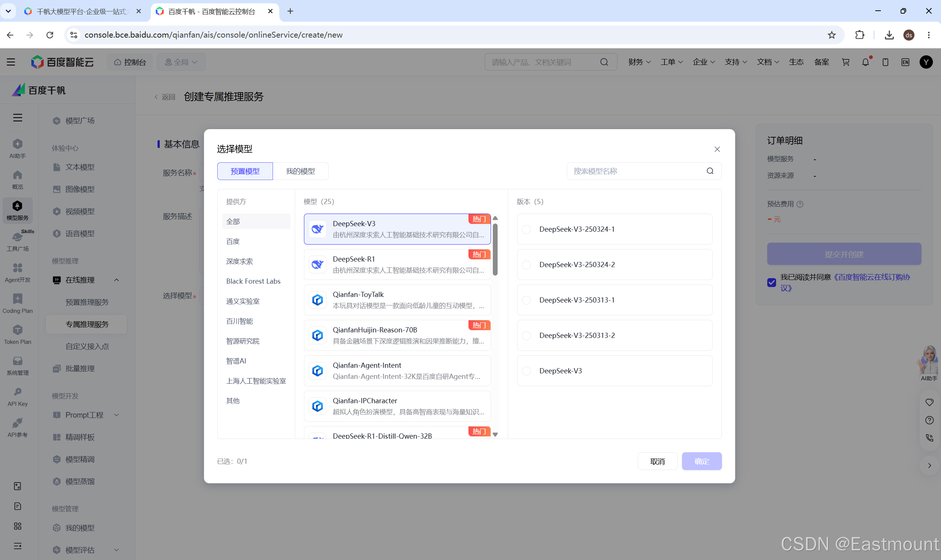Open 模型服务 in the left rail
Viewport: 941px width, 560px height.
pyautogui.click(x=17, y=211)
